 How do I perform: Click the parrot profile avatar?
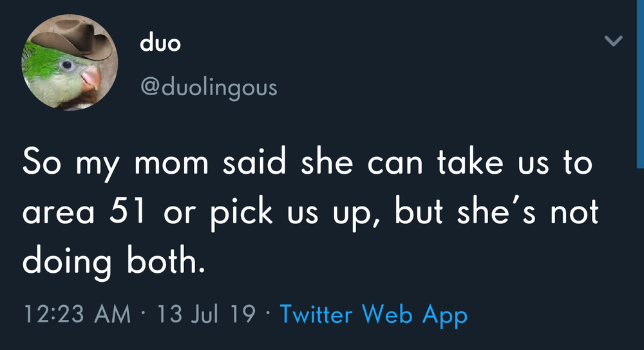pyautogui.click(x=70, y=62)
